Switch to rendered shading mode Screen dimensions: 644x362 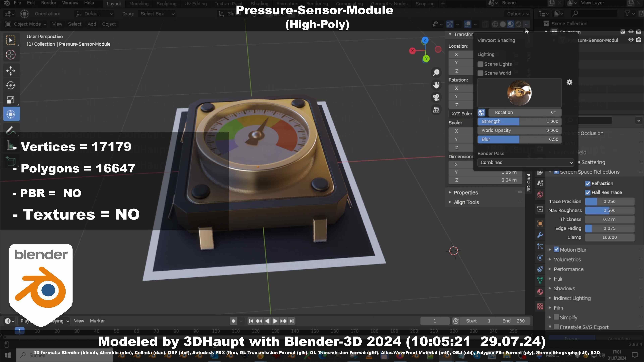(x=519, y=24)
